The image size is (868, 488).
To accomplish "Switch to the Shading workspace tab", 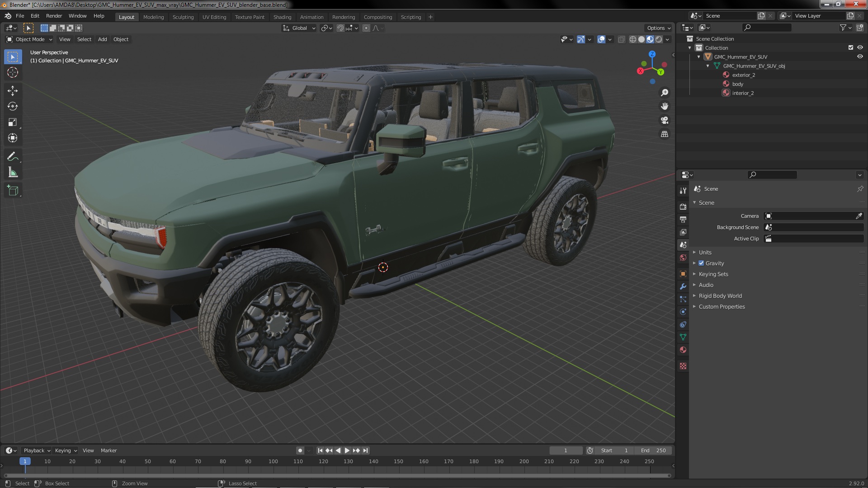I will pyautogui.click(x=282, y=17).
